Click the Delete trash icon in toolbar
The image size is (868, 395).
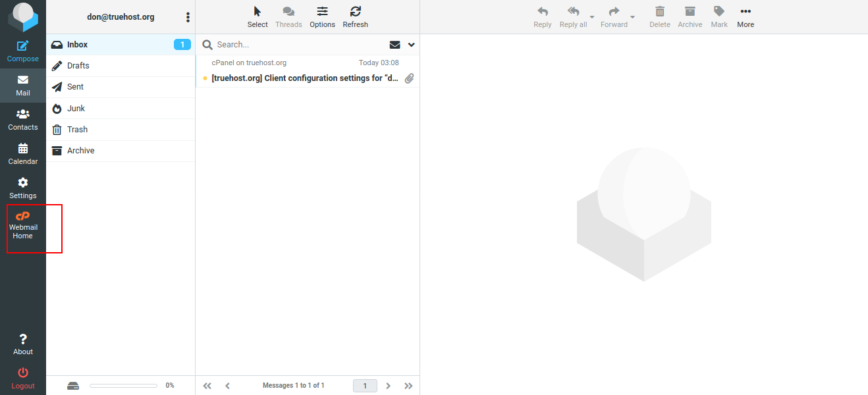660,17
